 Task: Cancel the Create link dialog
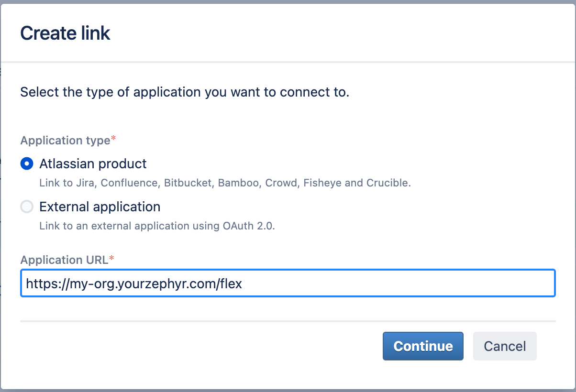[504, 346]
